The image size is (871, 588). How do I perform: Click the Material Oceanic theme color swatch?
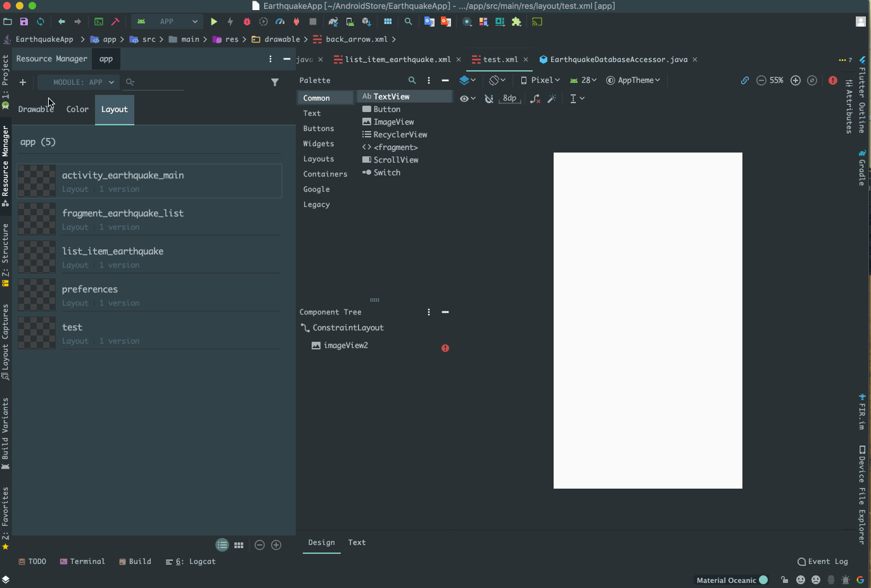click(x=763, y=580)
